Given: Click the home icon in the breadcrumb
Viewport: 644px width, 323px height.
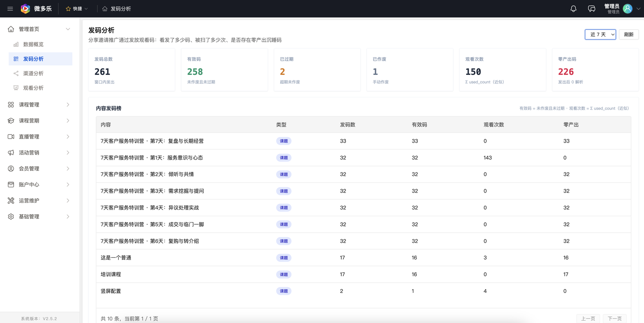Looking at the screenshot, I should pyautogui.click(x=105, y=8).
